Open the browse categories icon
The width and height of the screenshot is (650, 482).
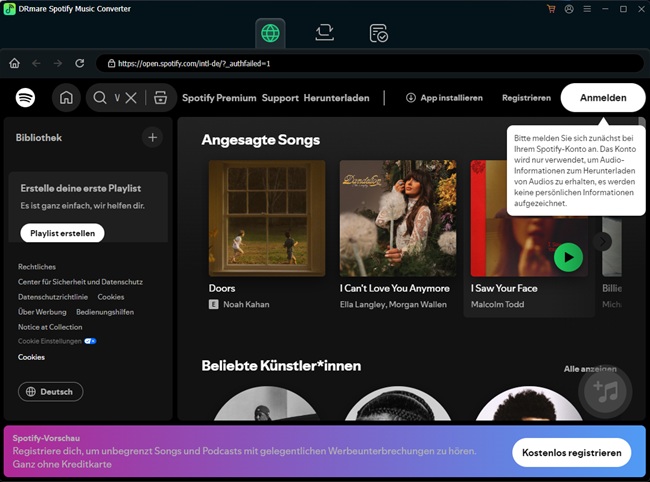tap(160, 98)
